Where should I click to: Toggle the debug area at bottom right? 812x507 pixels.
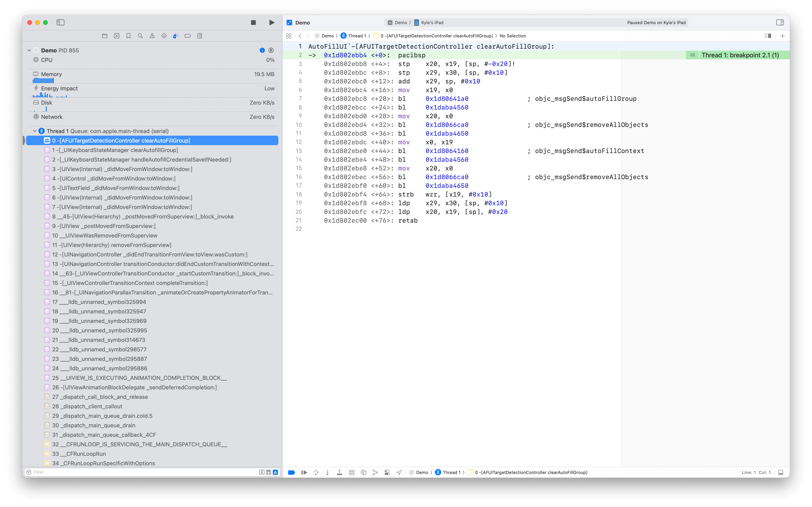click(781, 472)
